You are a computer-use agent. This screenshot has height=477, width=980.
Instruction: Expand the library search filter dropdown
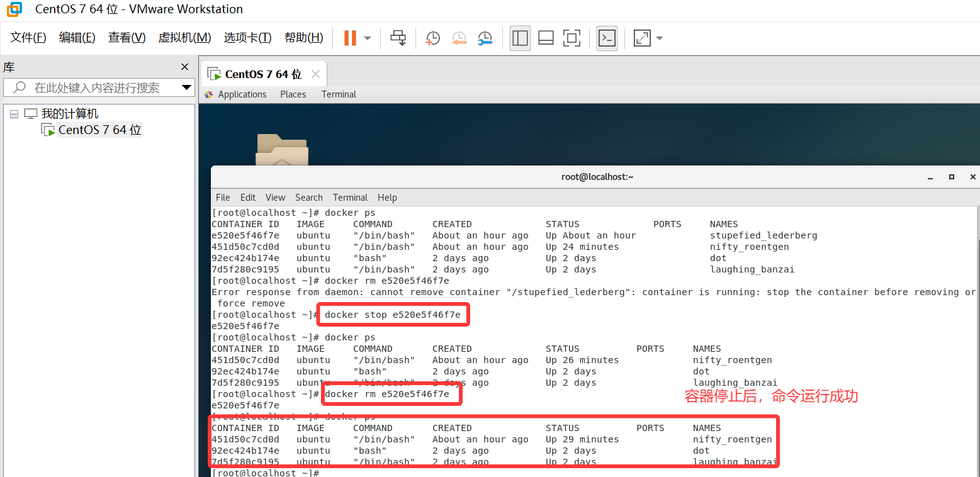(x=186, y=87)
